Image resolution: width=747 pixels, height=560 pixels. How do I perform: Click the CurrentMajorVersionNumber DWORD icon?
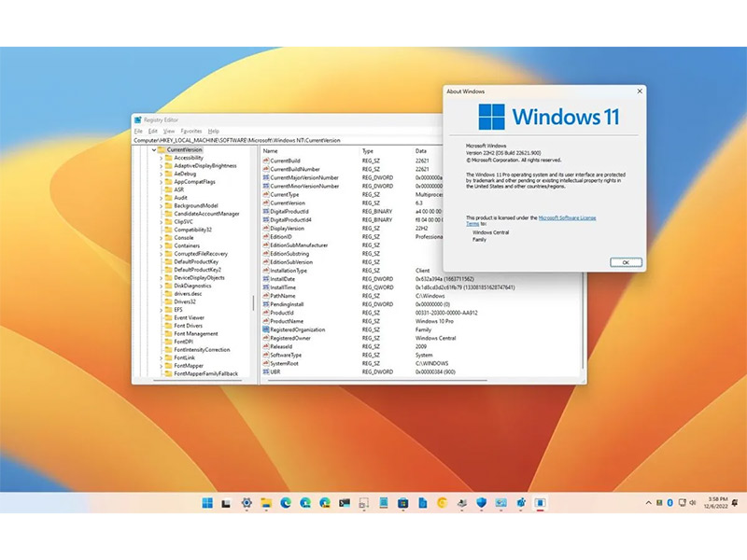pyautogui.click(x=266, y=177)
